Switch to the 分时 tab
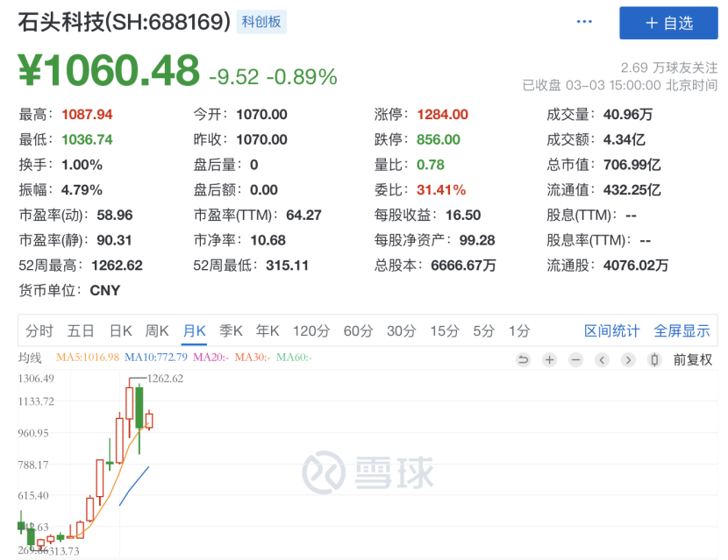The height and width of the screenshot is (560, 728). [x=39, y=330]
